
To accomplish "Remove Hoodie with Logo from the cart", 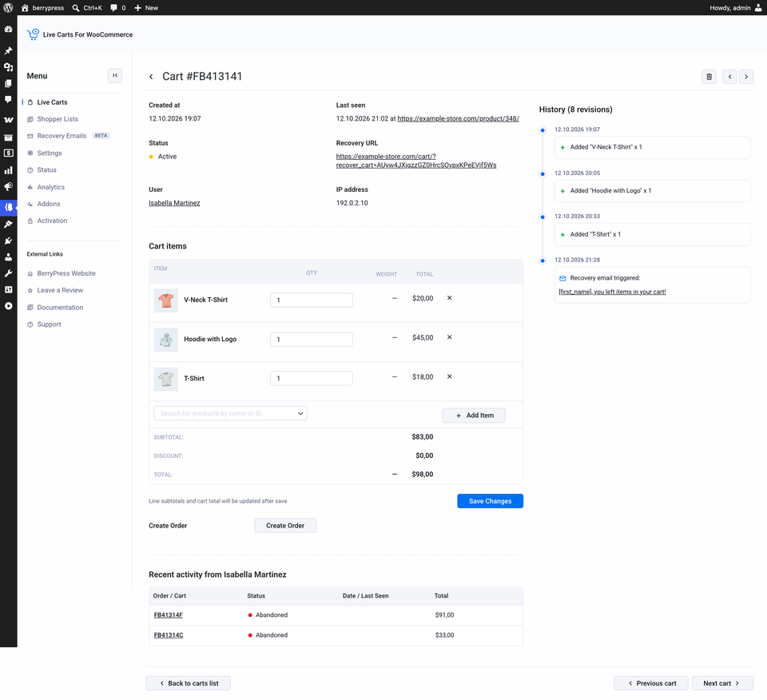I will (450, 337).
